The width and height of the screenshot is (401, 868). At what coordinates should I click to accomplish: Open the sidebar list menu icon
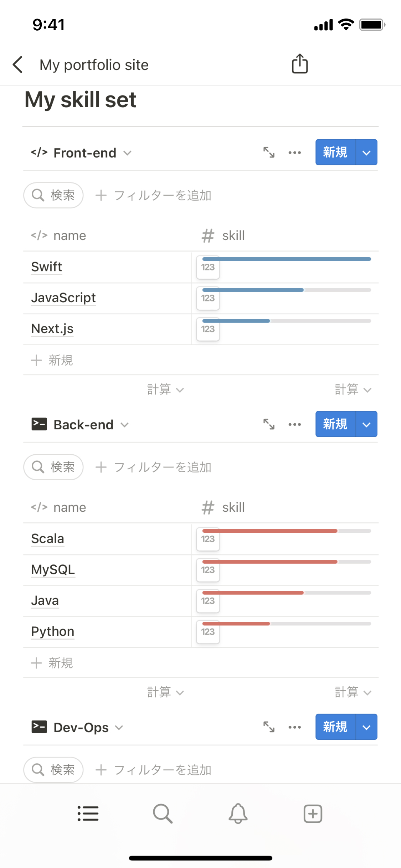tap(88, 813)
